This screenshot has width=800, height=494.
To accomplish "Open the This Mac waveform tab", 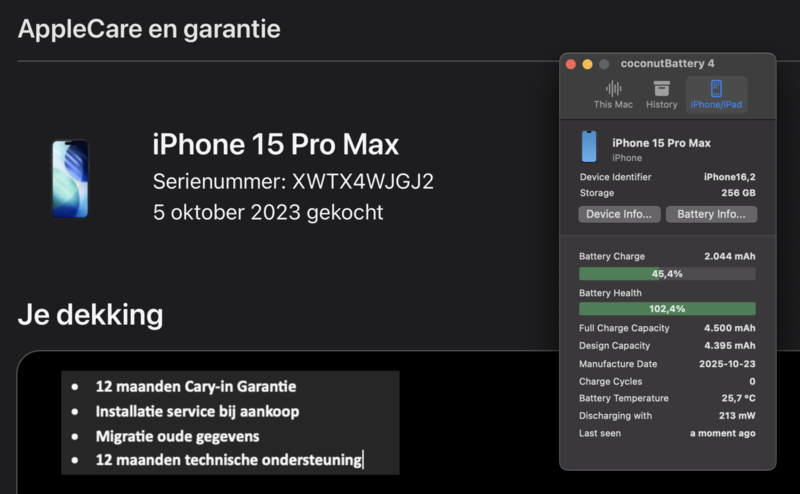I will [x=613, y=95].
